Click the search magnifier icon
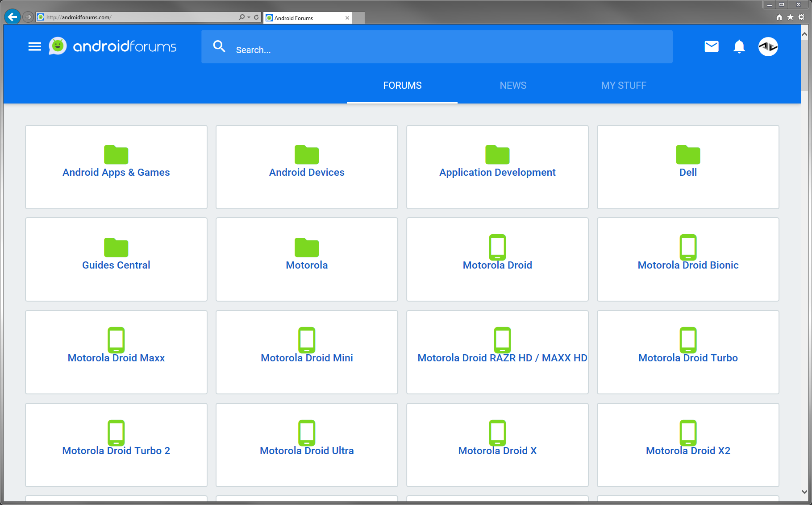812x505 pixels. (219, 46)
